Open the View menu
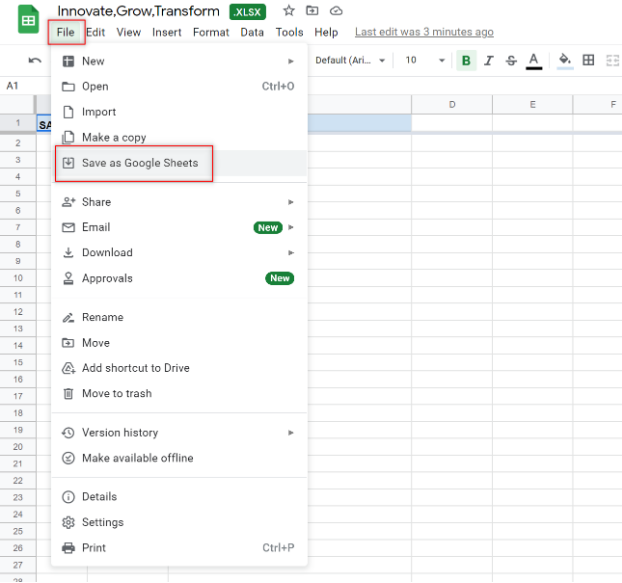Image resolution: width=622 pixels, height=583 pixels. [x=129, y=32]
